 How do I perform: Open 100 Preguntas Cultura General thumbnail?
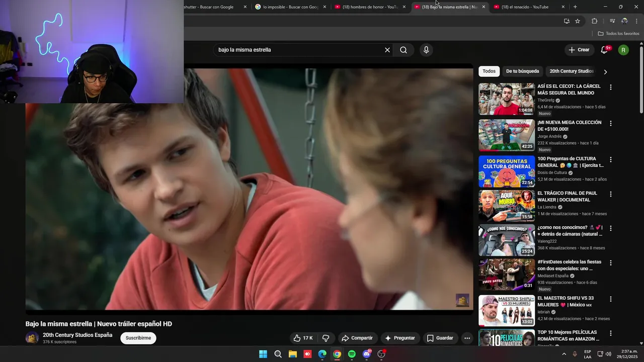point(507,171)
